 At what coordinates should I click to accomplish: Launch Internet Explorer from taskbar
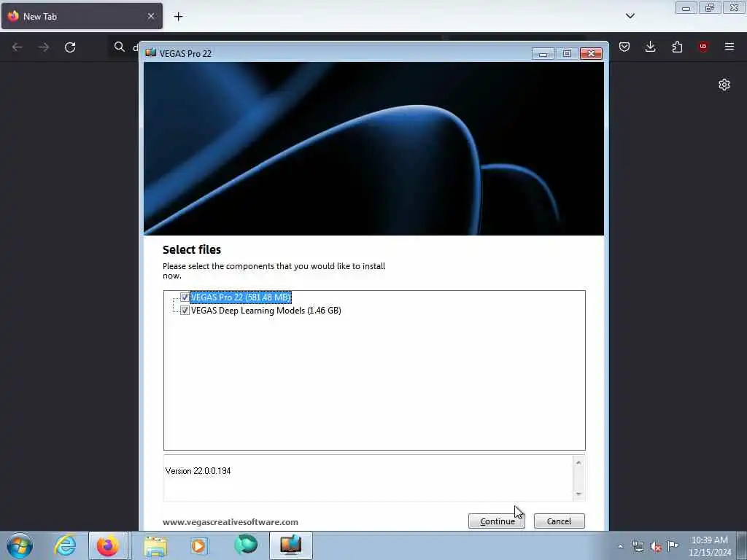(x=65, y=545)
